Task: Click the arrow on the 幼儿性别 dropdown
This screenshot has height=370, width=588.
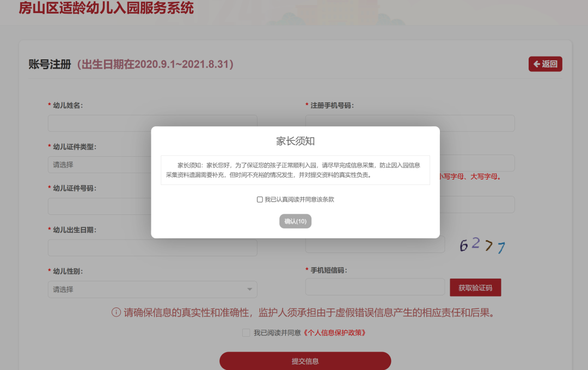Action: 249,289
